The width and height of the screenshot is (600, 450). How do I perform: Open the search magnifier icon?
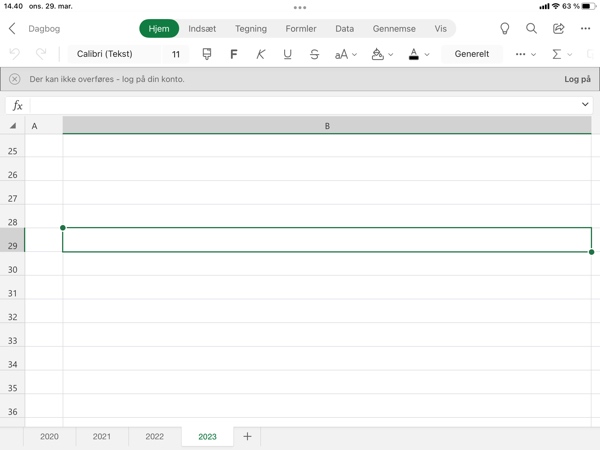(x=532, y=28)
